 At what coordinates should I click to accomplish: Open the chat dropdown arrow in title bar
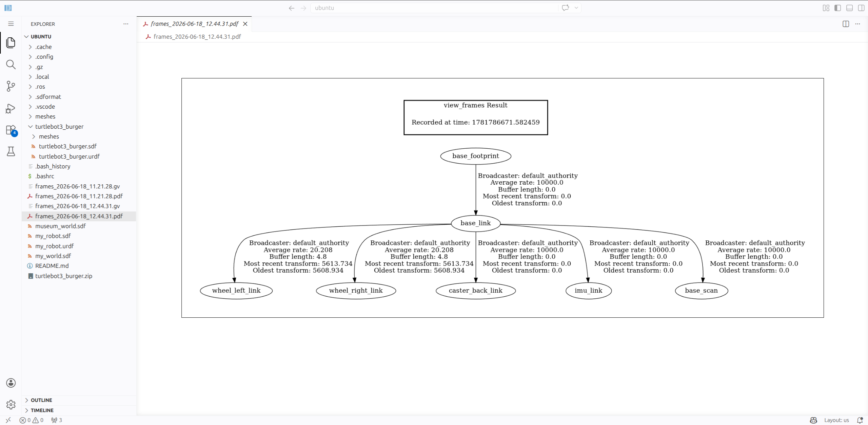pyautogui.click(x=576, y=8)
